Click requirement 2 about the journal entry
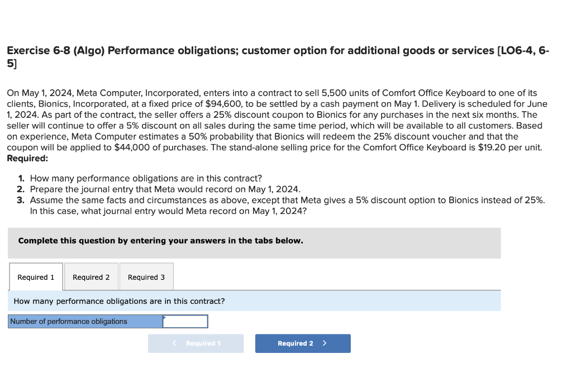The image size is (572, 392). point(165,189)
